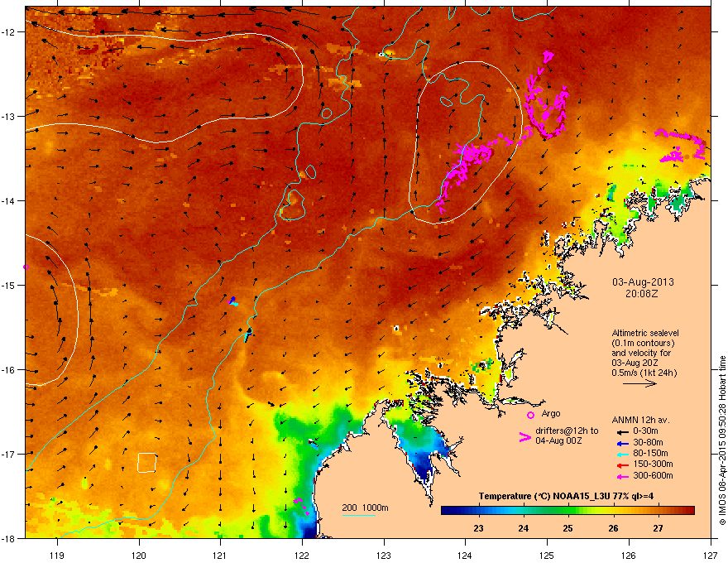This screenshot has height=563, width=728.
Task: Click the latitude axis label -13
Action: point(9,117)
